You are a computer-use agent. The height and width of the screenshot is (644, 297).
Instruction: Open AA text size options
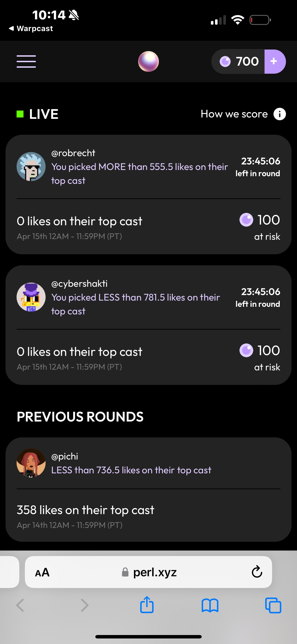coord(42,572)
